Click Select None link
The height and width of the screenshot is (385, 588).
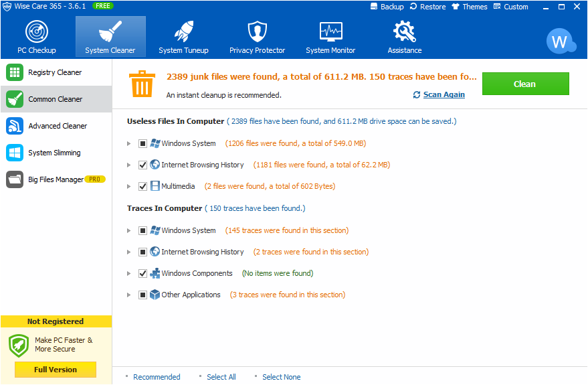[281, 377]
